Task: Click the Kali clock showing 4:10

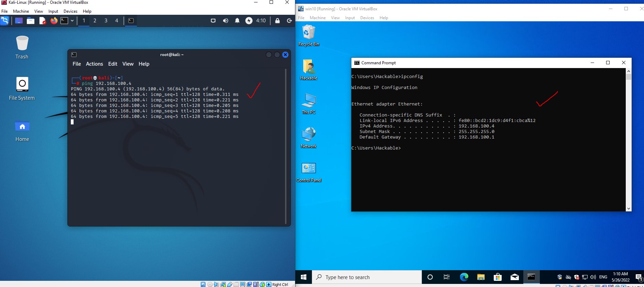Action: [x=261, y=21]
